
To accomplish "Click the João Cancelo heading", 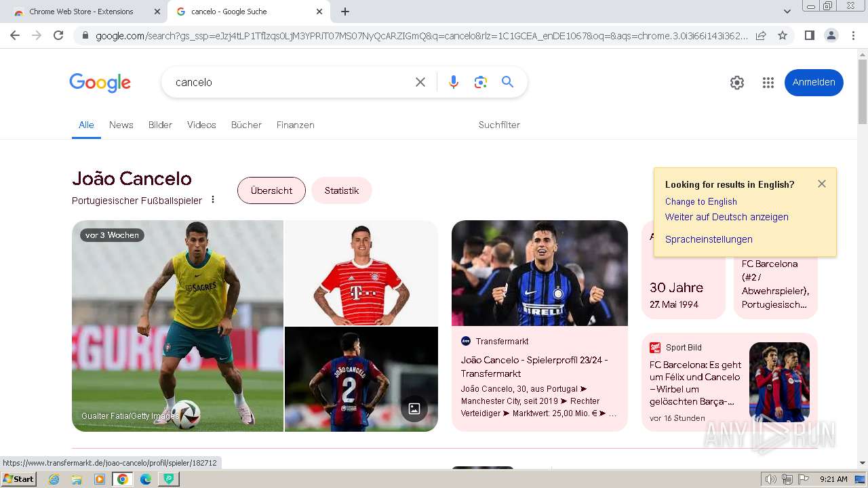I will click(132, 178).
